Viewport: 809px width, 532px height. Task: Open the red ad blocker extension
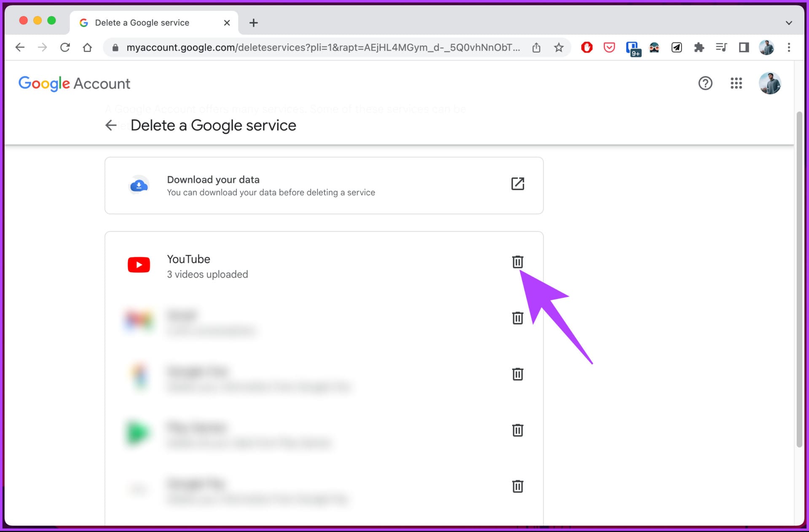pyautogui.click(x=587, y=47)
